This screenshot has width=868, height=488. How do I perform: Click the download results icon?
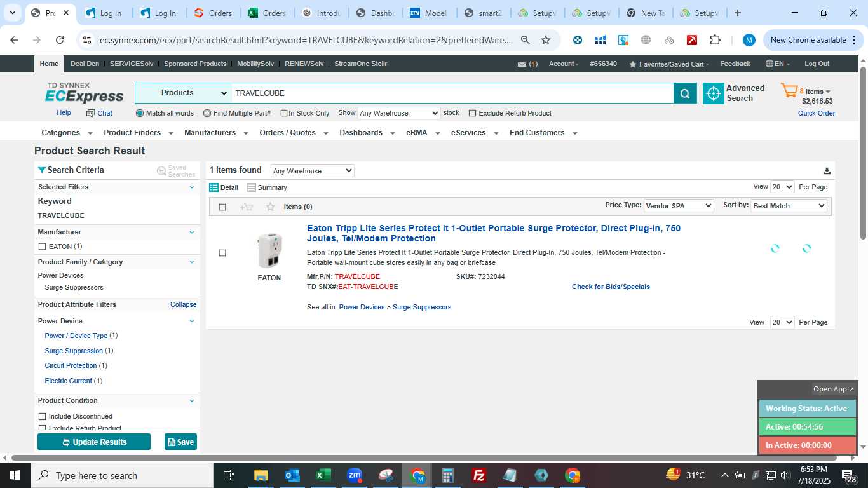827,171
